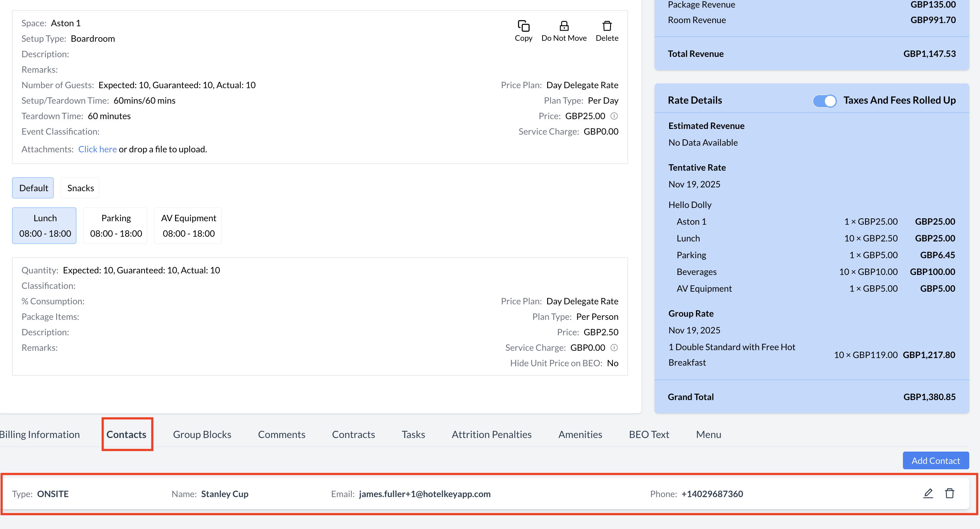Select the Parking 08:00 - 18:00 item

[116, 226]
